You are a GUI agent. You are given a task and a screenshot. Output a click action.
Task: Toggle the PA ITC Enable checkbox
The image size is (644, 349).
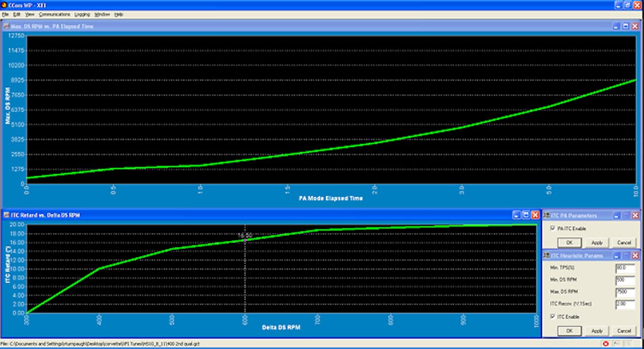553,229
